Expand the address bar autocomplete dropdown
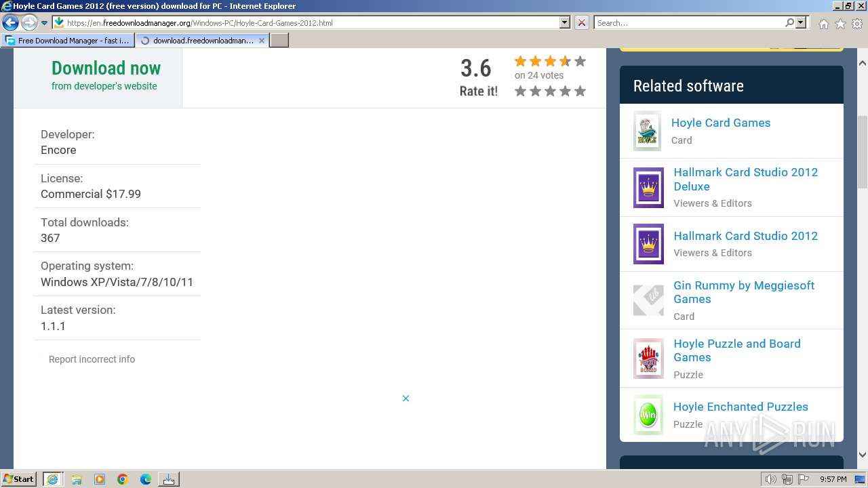868x488 pixels. pyautogui.click(x=565, y=22)
